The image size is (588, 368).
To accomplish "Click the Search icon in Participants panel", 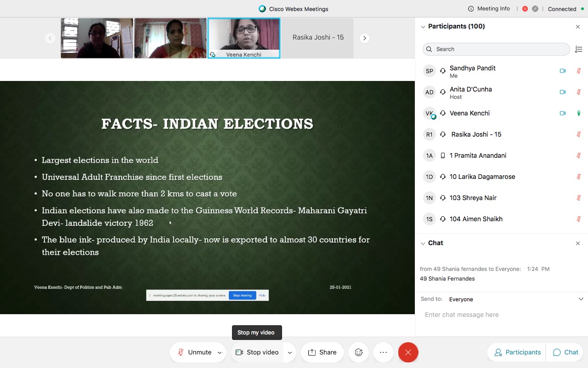I will (x=429, y=49).
